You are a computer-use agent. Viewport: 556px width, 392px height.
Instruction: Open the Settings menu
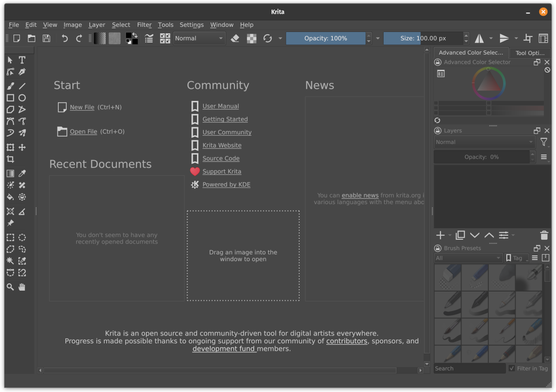[x=191, y=25]
